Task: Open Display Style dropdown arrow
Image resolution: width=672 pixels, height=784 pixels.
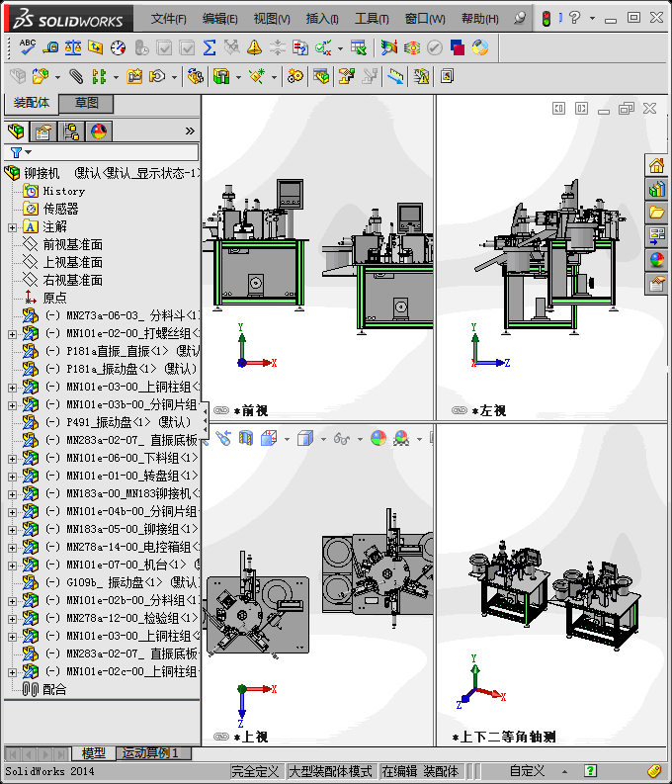Action: 323,440
